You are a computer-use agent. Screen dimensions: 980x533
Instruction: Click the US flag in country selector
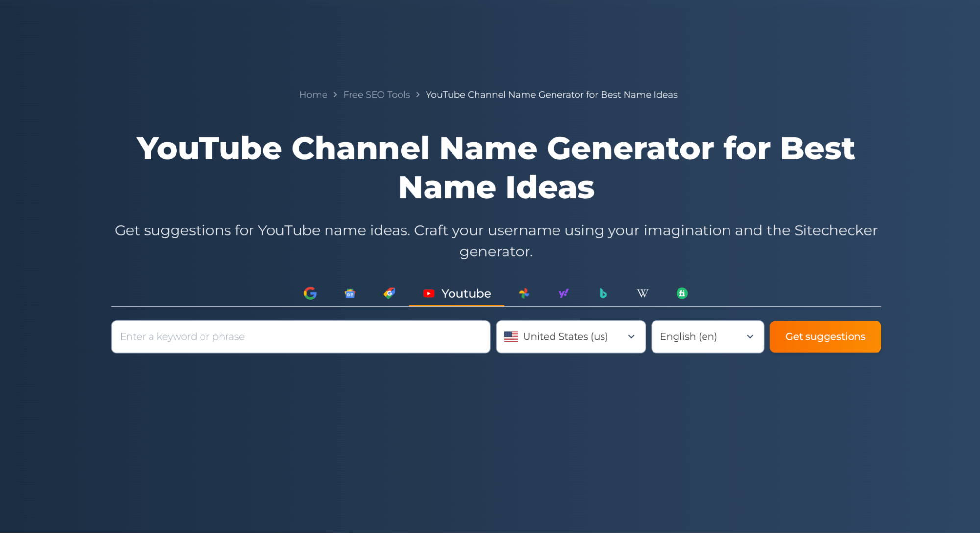(x=511, y=337)
